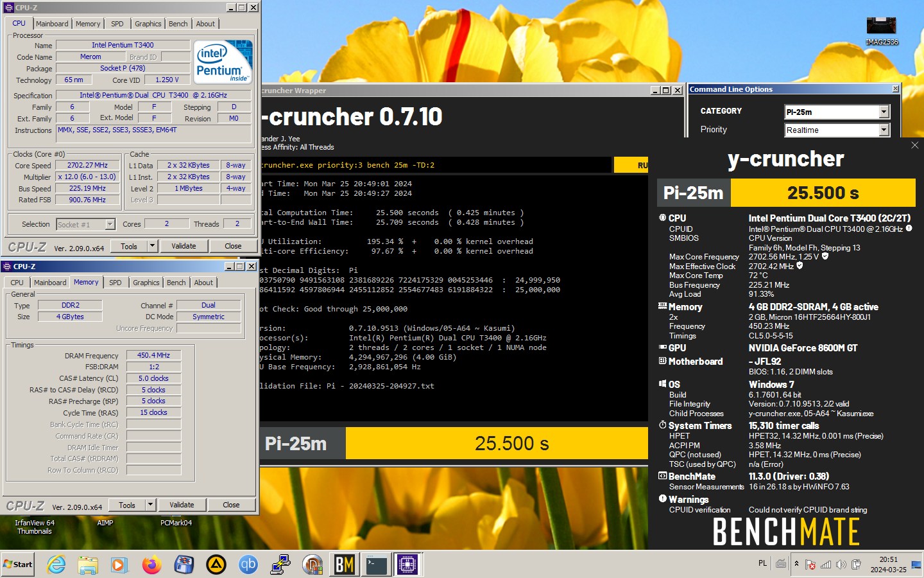Open the Tools dropdown arrow in bottom CPU-Z window
Screen dimensions: 924x578
[x=151, y=505]
